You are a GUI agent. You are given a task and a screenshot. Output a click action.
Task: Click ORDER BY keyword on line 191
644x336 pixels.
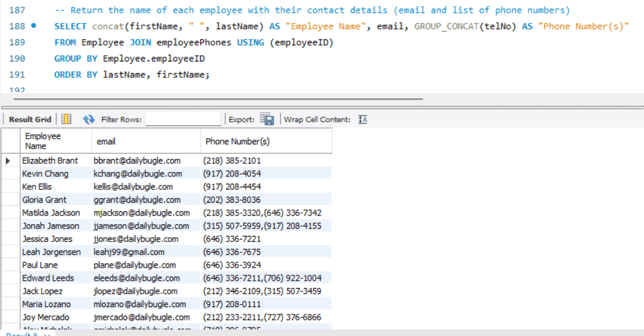[x=76, y=74]
